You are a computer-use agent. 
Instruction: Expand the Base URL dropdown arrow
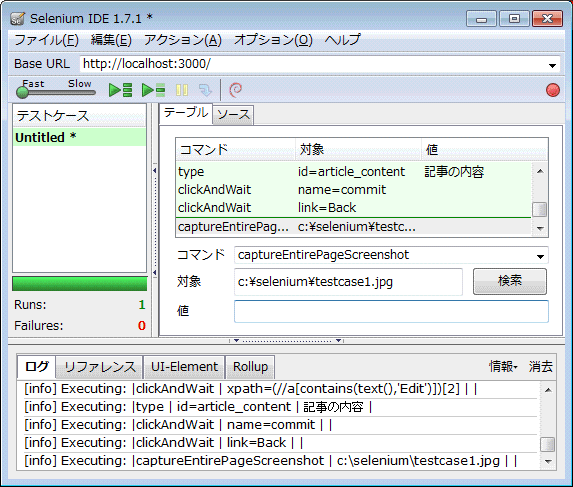[552, 65]
